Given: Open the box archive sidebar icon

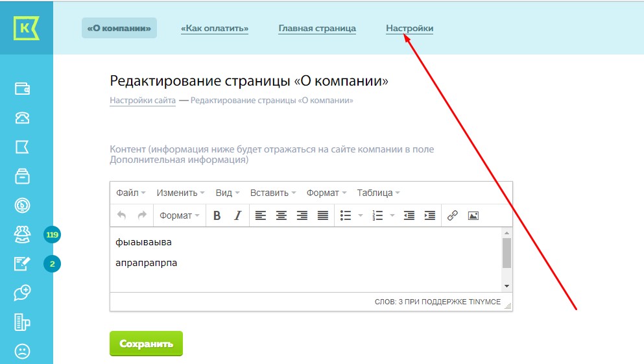Looking at the screenshot, I should (x=22, y=176).
